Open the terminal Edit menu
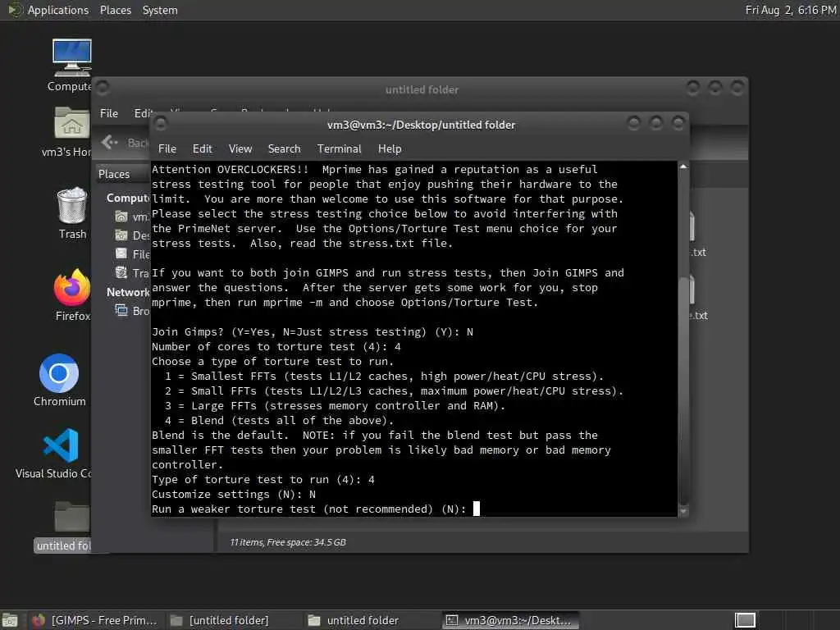Screen dimensions: 840x630 coord(202,149)
